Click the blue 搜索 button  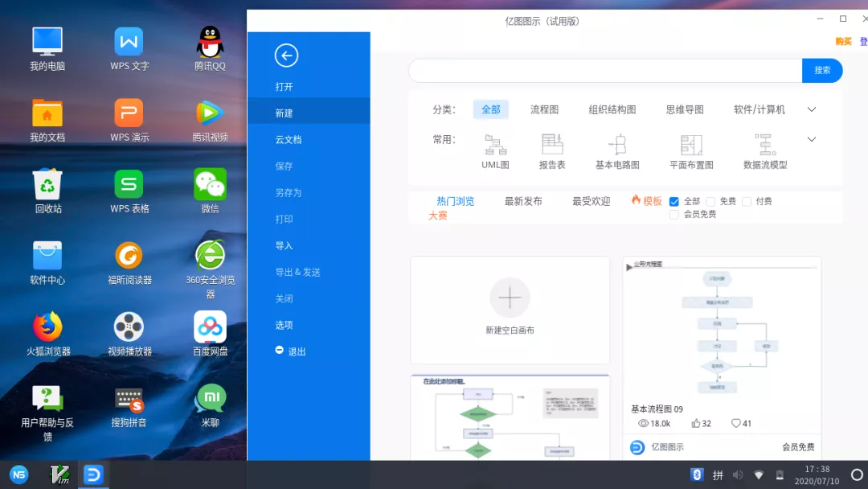[822, 70]
